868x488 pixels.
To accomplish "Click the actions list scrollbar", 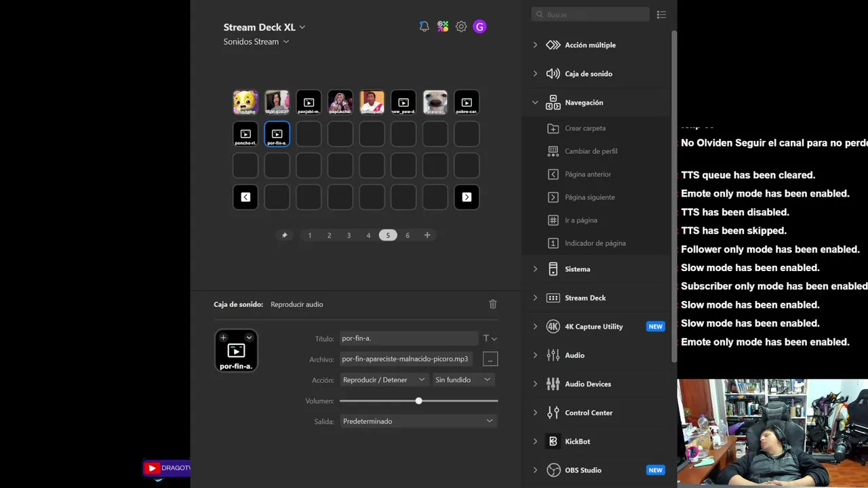I will (674, 197).
